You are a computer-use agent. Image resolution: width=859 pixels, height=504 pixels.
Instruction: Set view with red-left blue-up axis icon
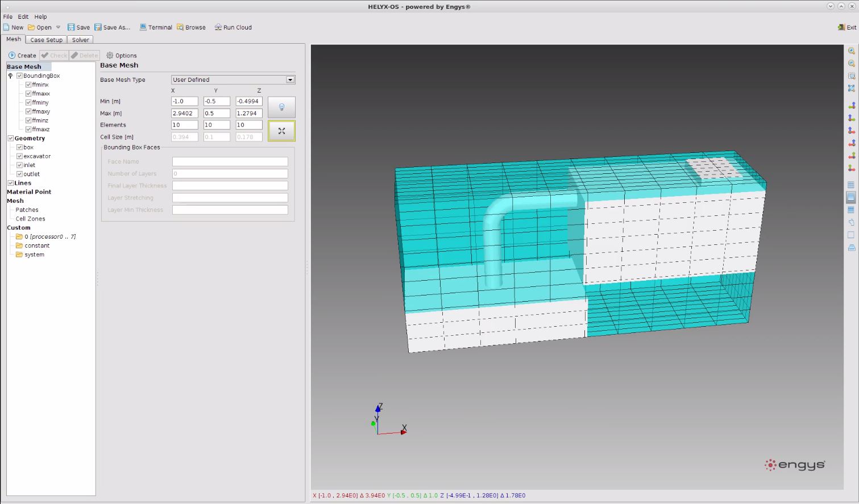coord(851,143)
